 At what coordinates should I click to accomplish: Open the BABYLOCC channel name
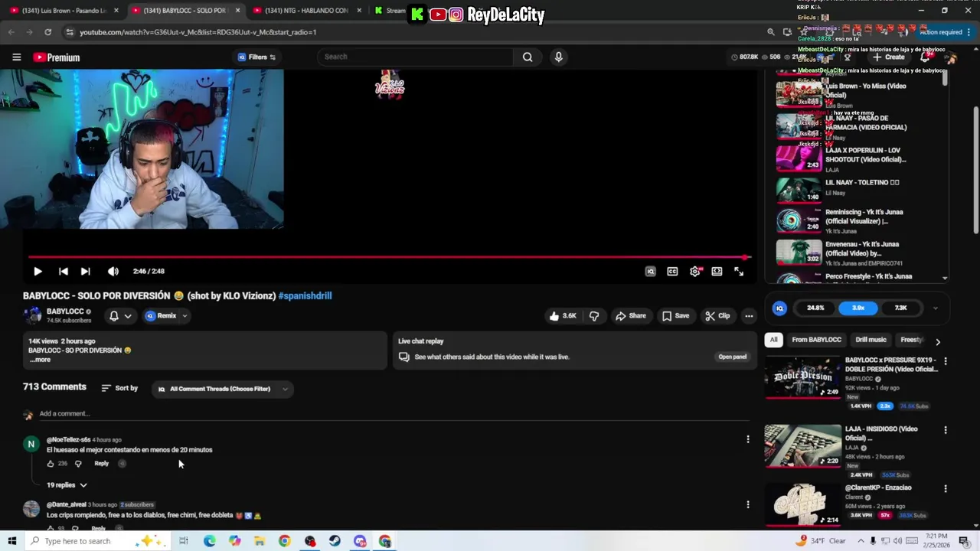coord(65,311)
